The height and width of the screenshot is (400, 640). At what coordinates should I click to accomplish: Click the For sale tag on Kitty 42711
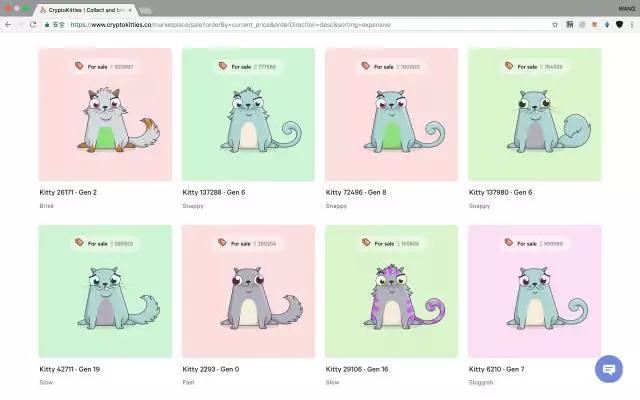click(104, 243)
